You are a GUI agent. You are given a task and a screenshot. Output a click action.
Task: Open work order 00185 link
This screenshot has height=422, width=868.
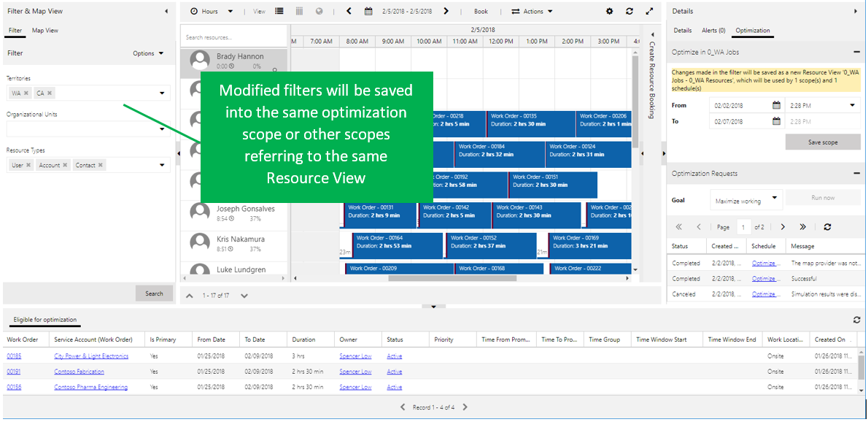tap(14, 356)
